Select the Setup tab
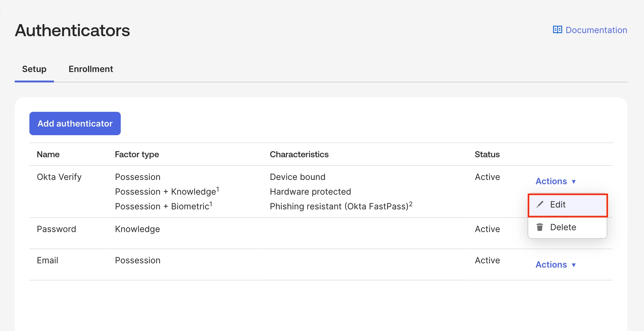The image size is (644, 331). pyautogui.click(x=34, y=69)
